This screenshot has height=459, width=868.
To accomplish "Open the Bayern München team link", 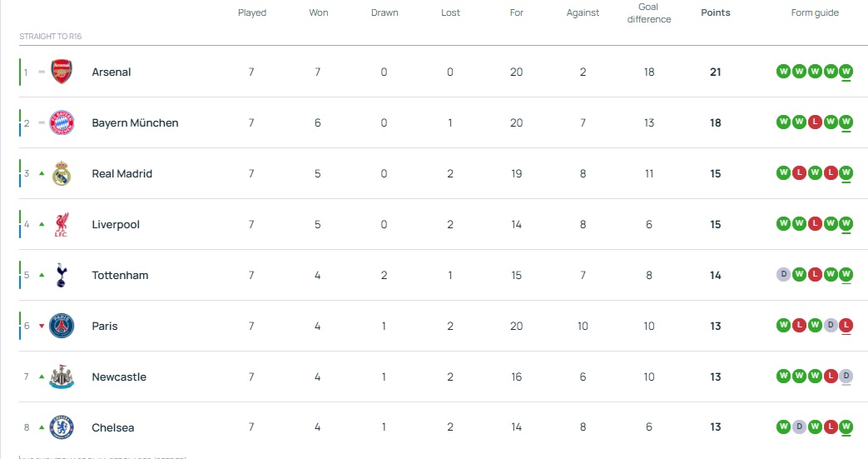I will click(x=135, y=122).
